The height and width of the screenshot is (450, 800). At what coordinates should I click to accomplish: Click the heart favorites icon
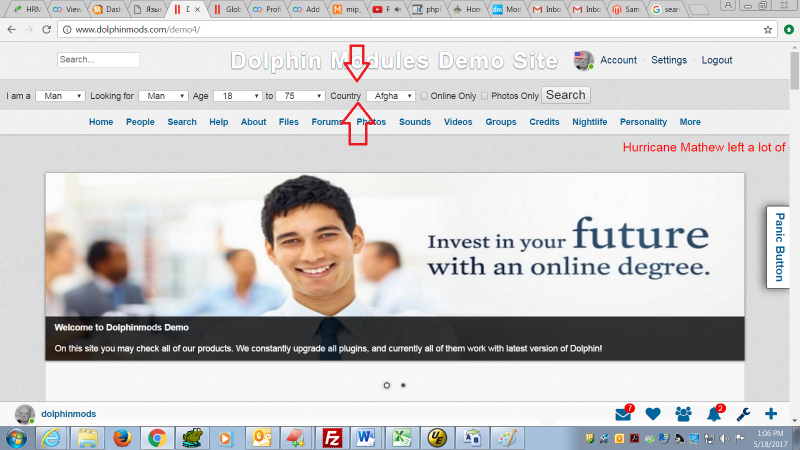pyautogui.click(x=653, y=414)
